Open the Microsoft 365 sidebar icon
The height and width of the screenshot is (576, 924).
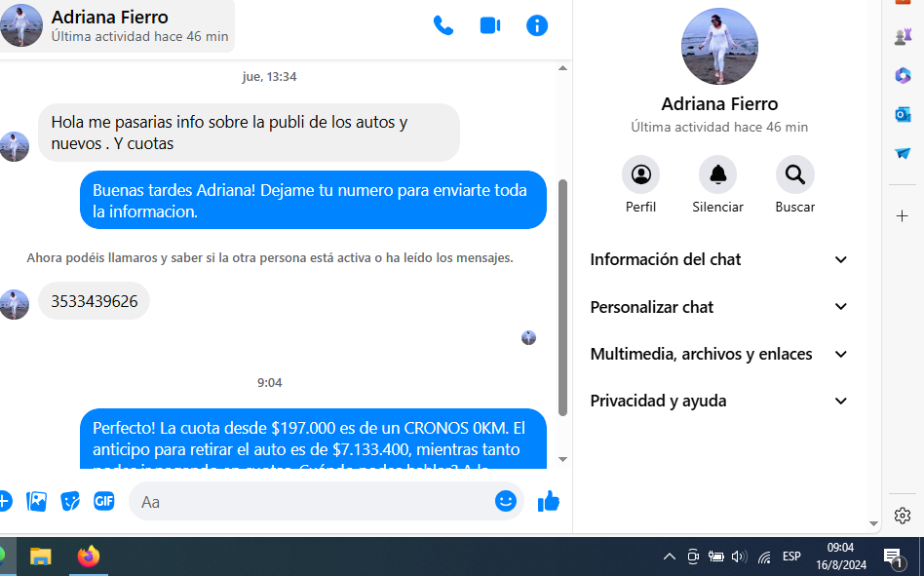pos(903,75)
